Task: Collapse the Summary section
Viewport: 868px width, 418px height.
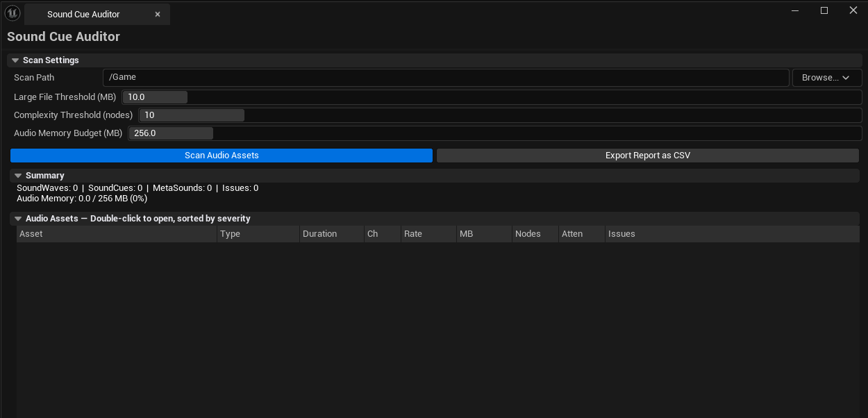Action: [x=18, y=176]
